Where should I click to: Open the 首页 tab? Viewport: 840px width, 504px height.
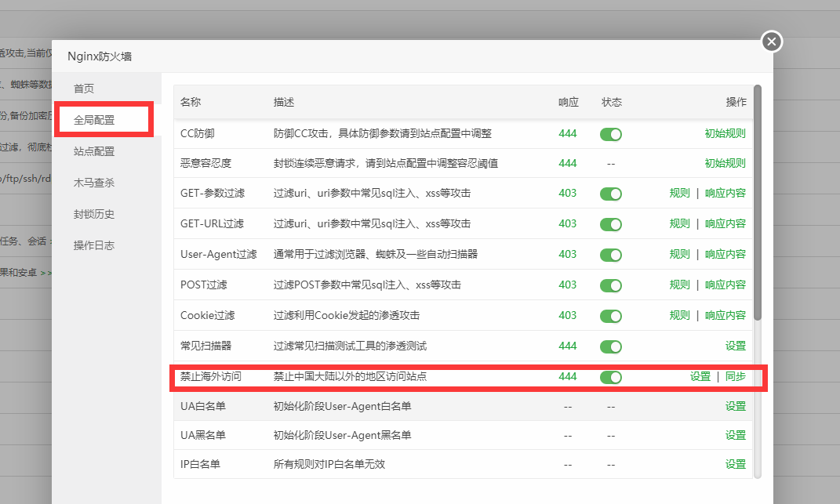84,89
